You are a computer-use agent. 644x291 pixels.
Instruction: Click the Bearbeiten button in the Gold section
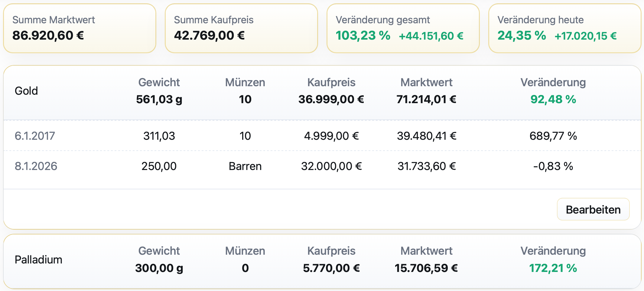coord(593,209)
